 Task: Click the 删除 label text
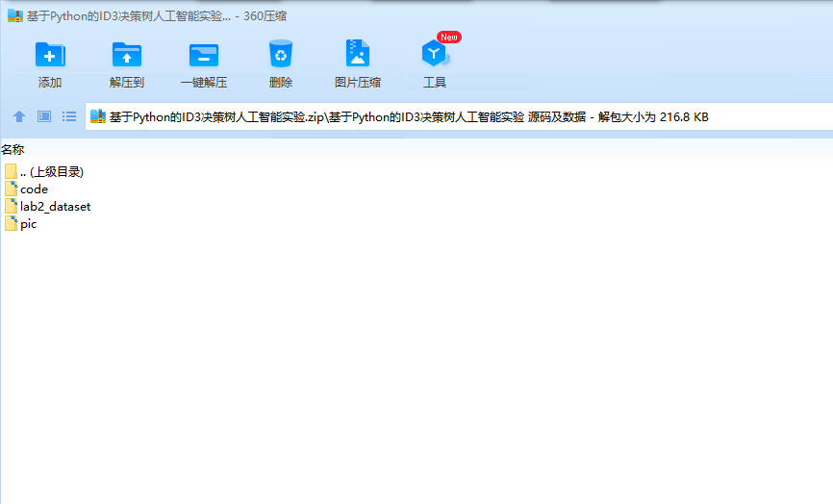click(x=281, y=83)
